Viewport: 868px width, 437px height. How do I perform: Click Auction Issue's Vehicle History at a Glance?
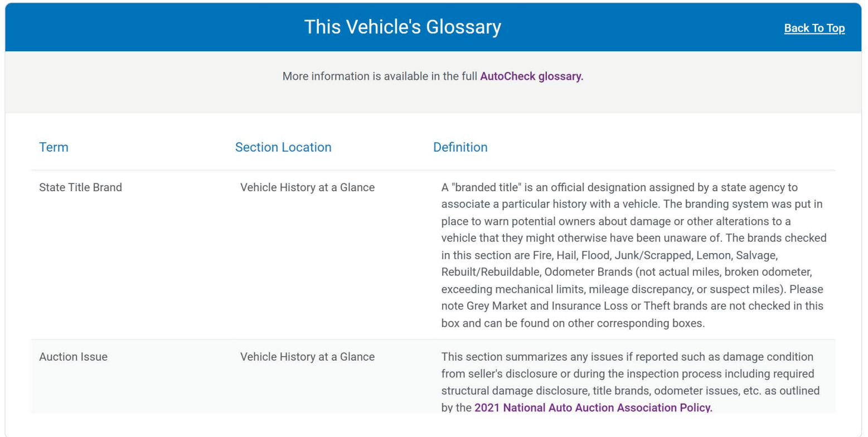click(307, 357)
